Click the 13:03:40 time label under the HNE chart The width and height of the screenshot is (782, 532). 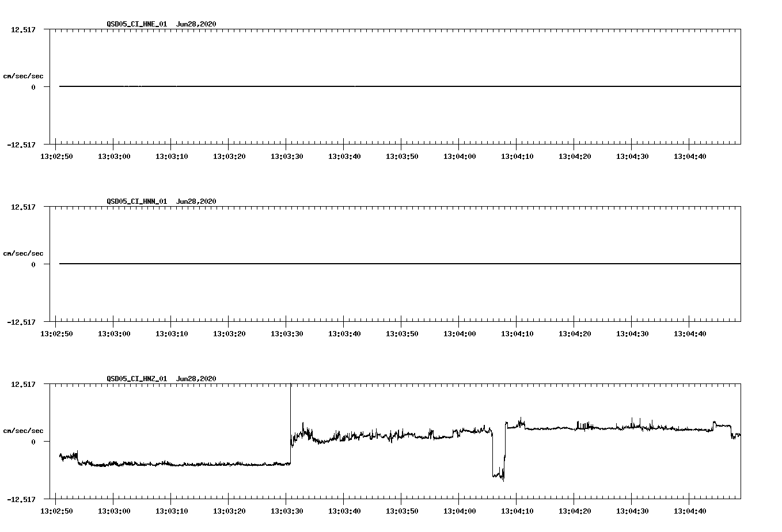click(x=344, y=157)
